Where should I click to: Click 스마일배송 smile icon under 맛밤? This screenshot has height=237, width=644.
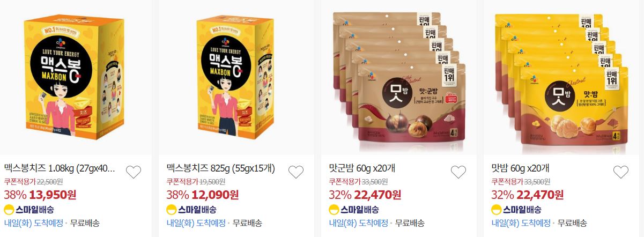point(495,209)
